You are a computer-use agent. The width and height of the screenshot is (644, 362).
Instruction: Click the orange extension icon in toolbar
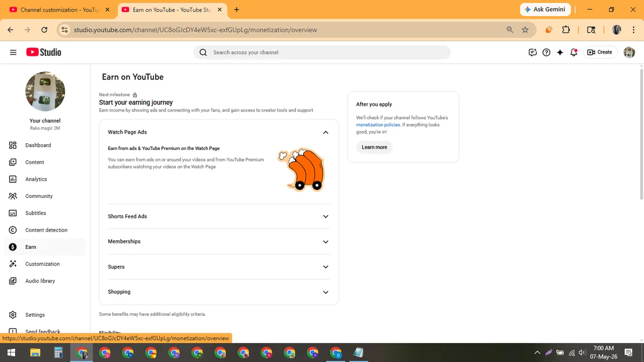click(x=549, y=30)
